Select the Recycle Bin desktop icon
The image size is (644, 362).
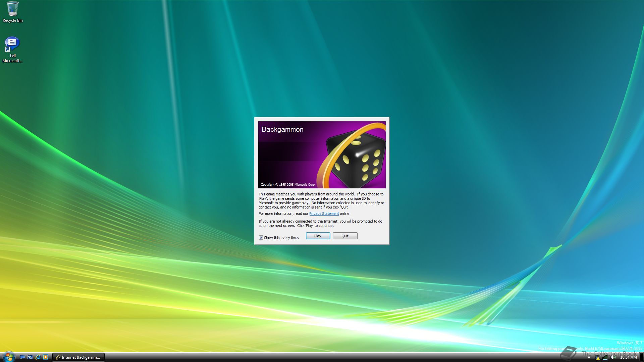13,12
